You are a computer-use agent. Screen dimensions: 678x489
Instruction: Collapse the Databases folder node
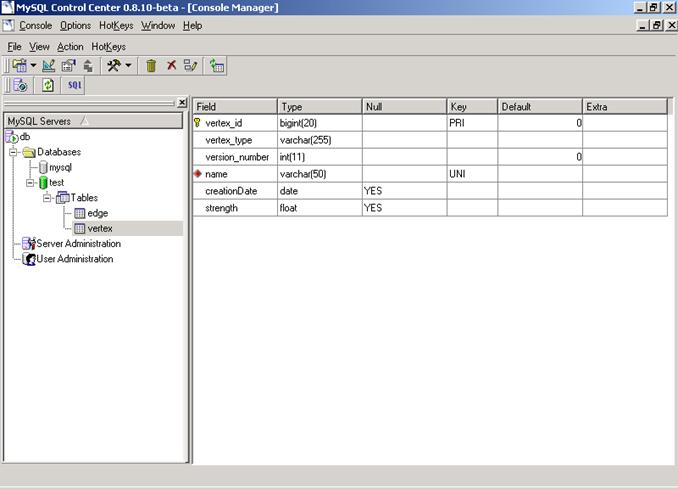(13, 152)
